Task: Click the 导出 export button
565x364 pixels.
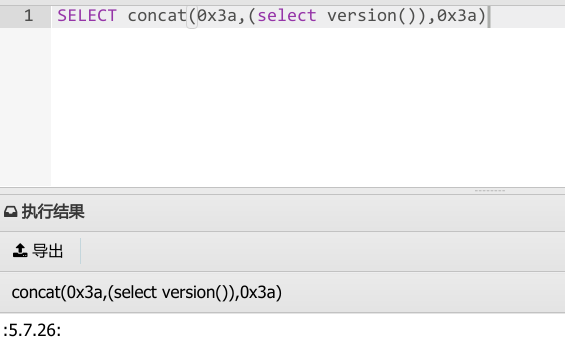Action: [x=38, y=250]
